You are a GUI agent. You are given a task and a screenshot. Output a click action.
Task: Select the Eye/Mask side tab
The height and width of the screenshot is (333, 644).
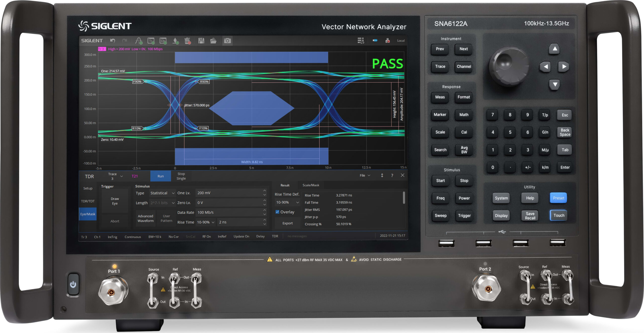(88, 214)
